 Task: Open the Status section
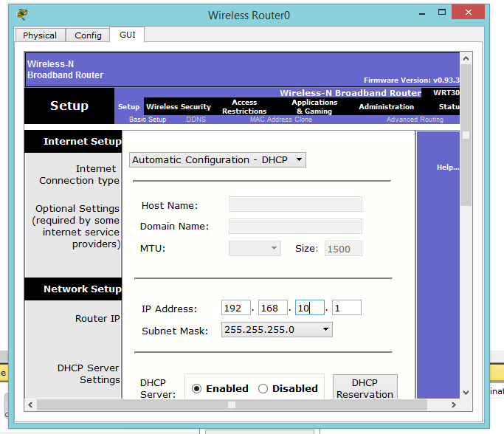(449, 107)
